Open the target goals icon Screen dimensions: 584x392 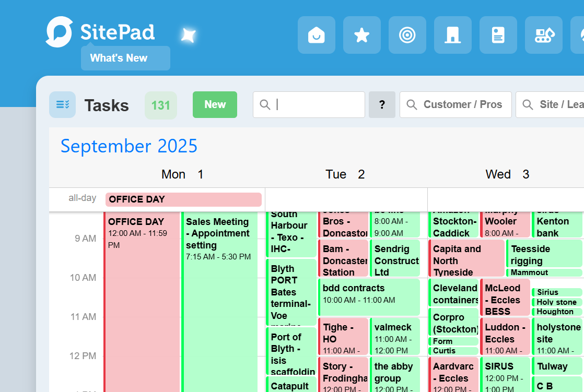407,35
